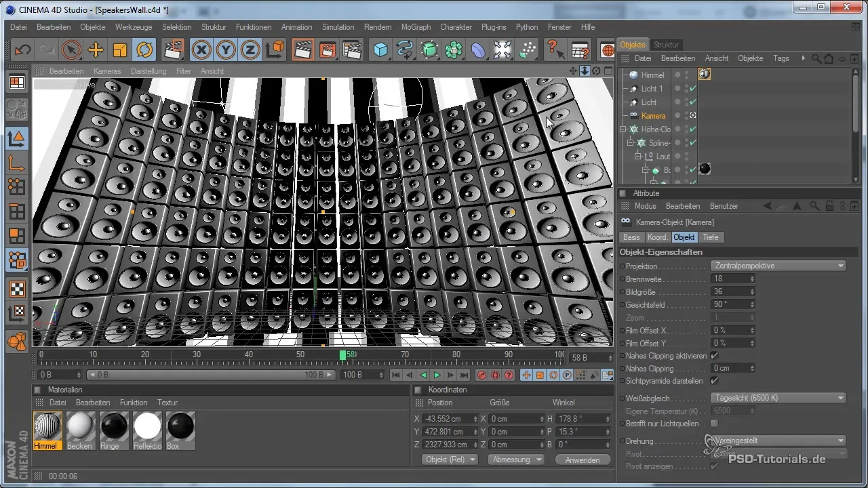Activate the Scale tool
This screenshot has height=488, width=868.
click(120, 50)
